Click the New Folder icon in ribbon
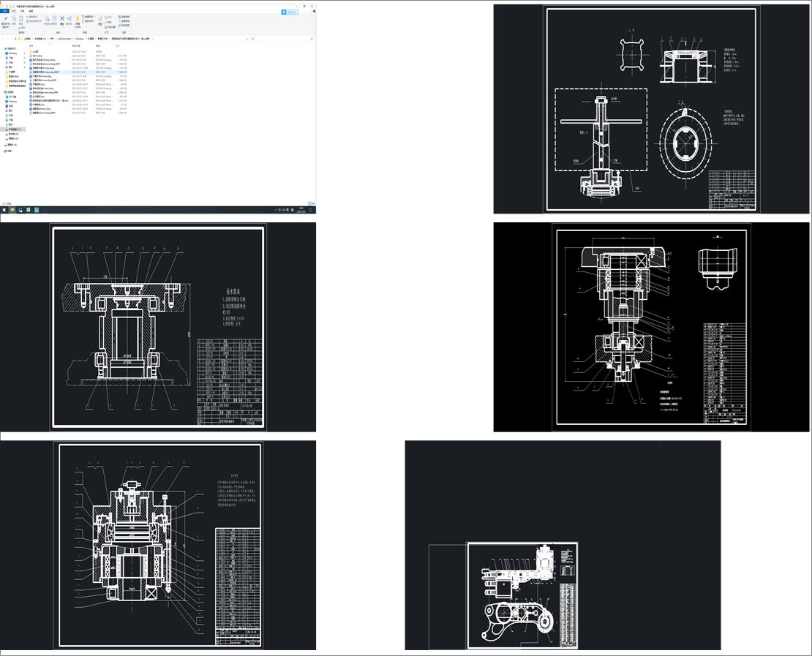 click(x=78, y=20)
